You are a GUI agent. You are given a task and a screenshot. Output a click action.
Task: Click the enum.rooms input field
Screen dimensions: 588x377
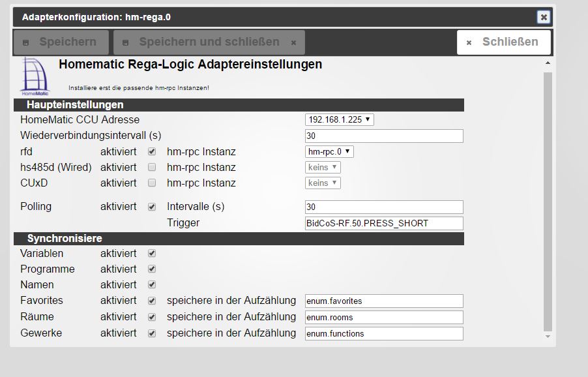click(x=384, y=317)
